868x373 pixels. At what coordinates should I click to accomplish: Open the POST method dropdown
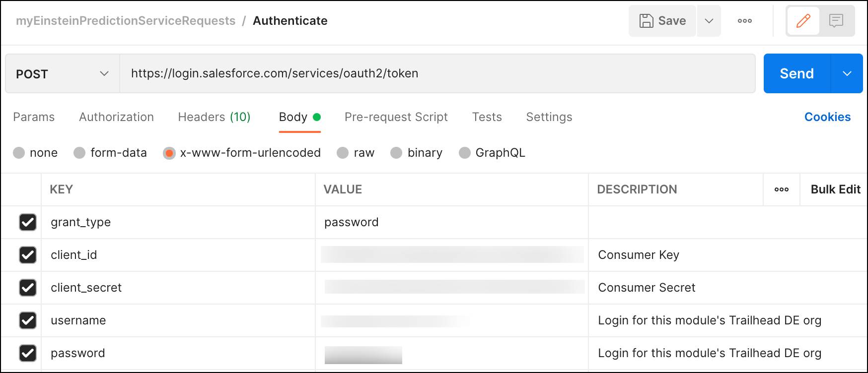(x=63, y=73)
